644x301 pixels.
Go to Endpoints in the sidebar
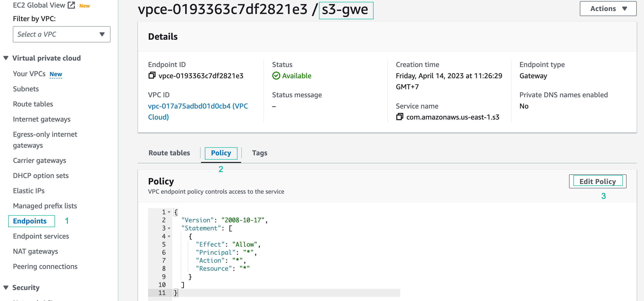click(x=30, y=221)
